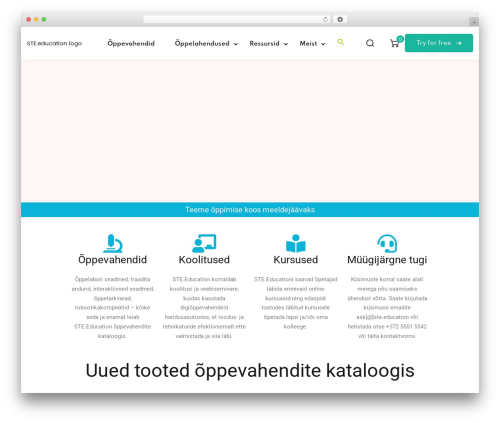Click the browser new tab plus button
The width and height of the screenshot is (500, 423).
474,22
